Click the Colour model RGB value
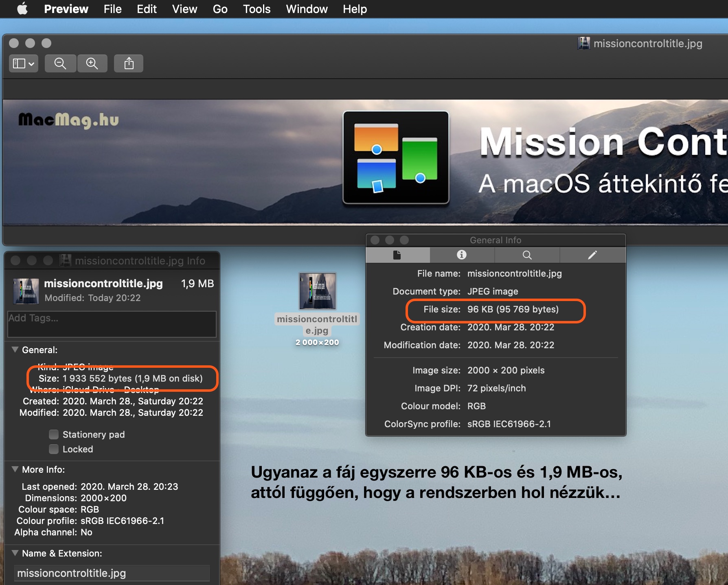This screenshot has width=728, height=585. coord(476,406)
